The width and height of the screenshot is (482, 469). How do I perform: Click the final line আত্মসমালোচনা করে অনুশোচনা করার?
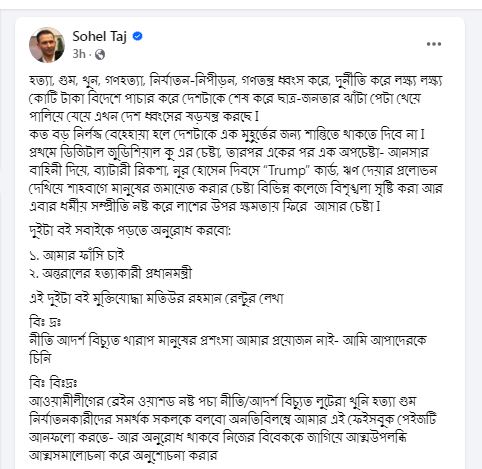123,455
